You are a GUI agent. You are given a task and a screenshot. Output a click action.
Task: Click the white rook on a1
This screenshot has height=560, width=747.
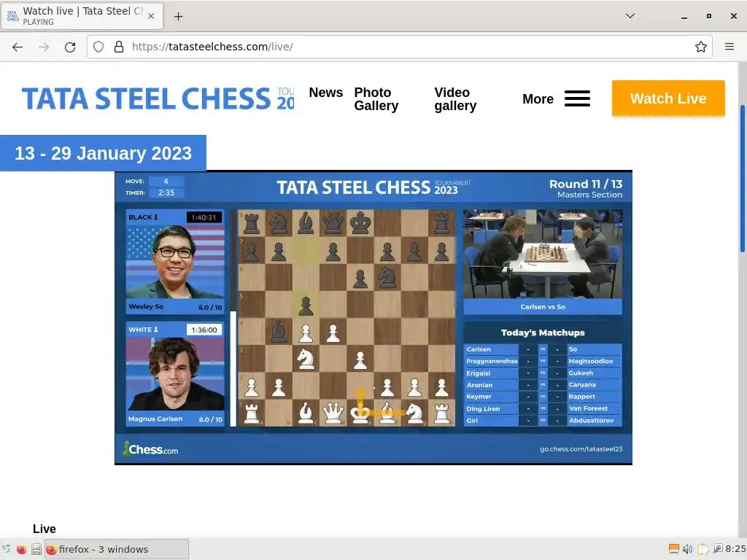[251, 413]
